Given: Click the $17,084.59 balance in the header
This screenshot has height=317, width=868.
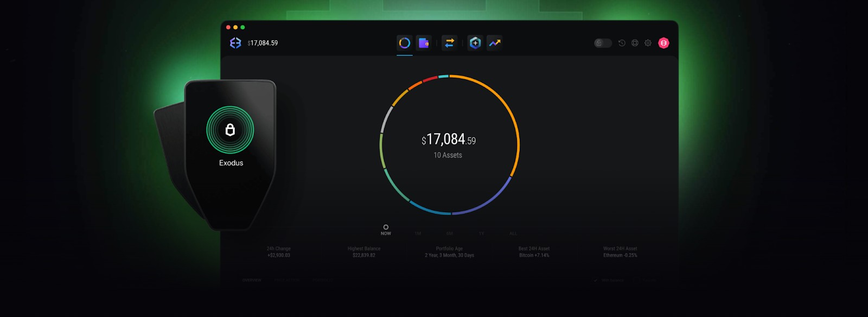Looking at the screenshot, I should click(x=263, y=43).
